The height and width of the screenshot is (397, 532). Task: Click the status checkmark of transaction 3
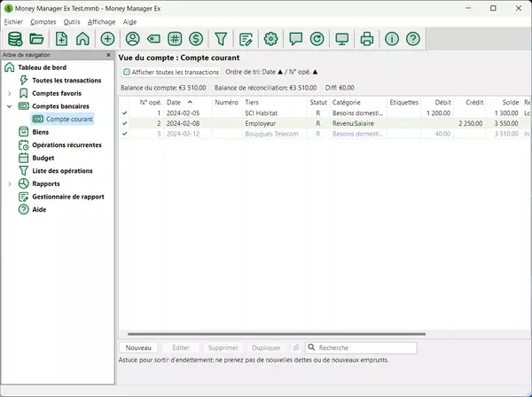tap(125, 134)
